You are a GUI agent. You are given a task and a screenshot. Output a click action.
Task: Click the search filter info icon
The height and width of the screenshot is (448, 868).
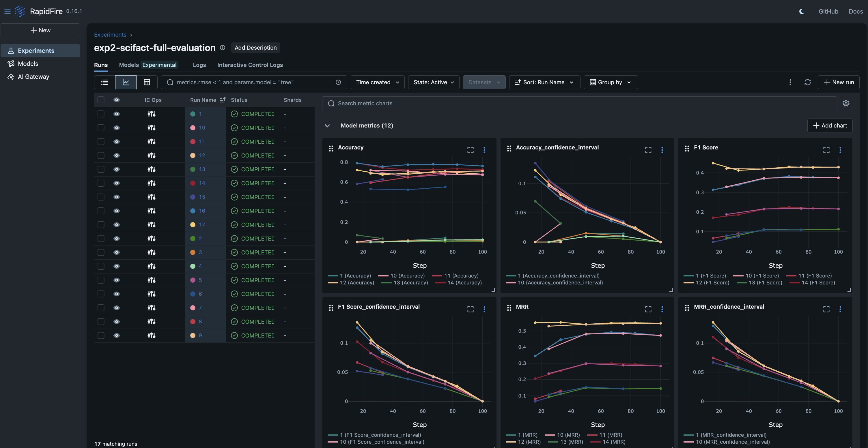coord(338,82)
